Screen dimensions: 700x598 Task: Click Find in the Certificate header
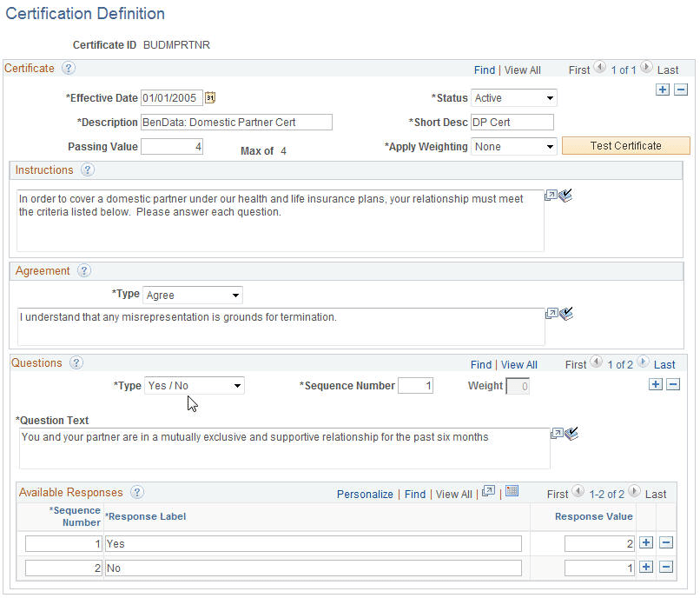pyautogui.click(x=485, y=70)
